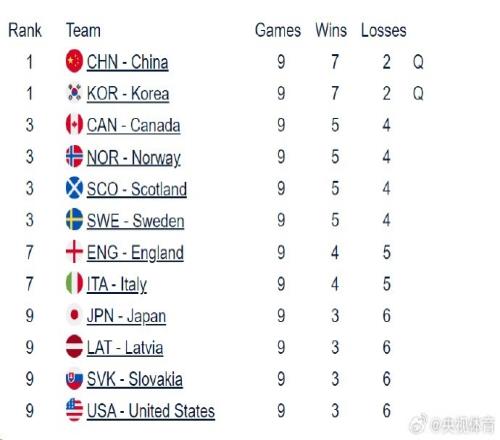Click the England flag icon
500x440 pixels.
74,251
